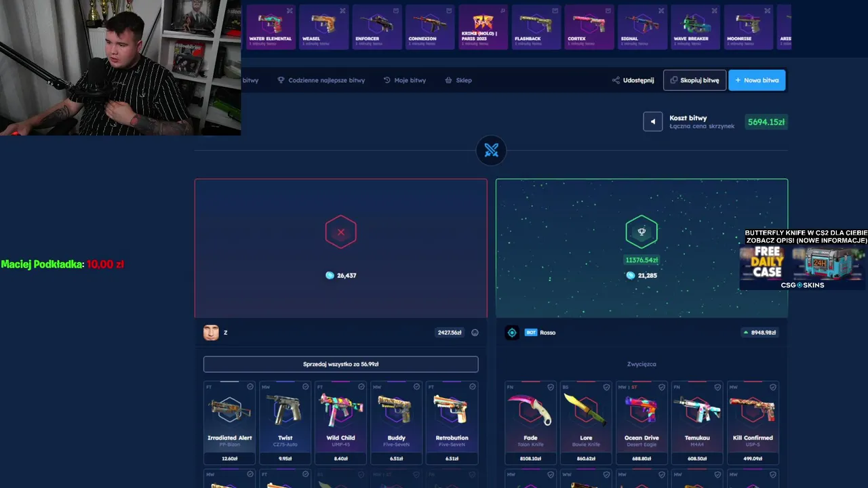Screen dimensions: 868x488
Task: Toggle checkmark on Irradiated Alert card
Action: point(250,386)
